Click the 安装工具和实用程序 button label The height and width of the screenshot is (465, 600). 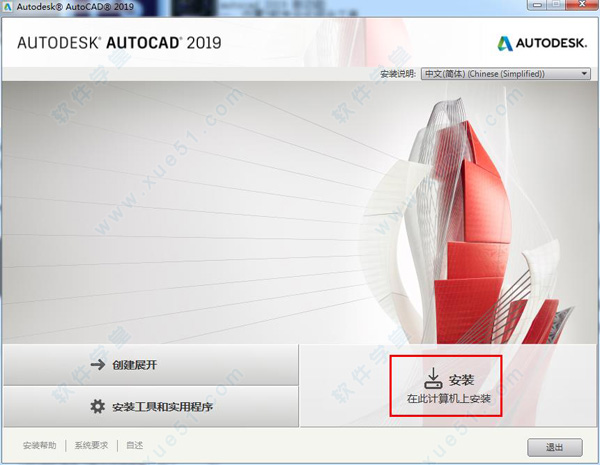click(x=162, y=406)
